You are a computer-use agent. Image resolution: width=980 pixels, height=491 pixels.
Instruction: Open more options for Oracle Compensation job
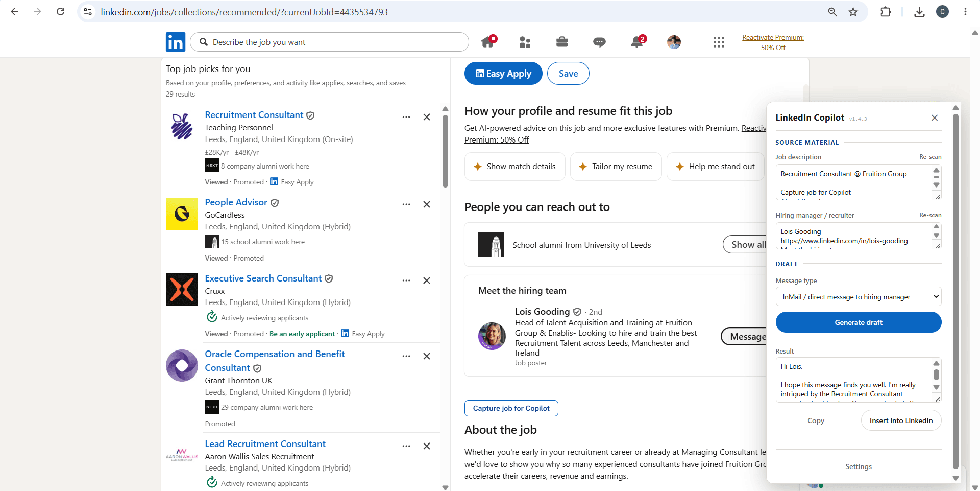tap(406, 356)
